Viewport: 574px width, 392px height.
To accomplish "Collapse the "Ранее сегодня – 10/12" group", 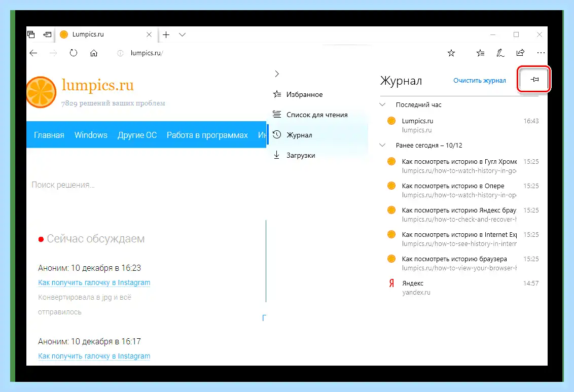I will 382,146.
